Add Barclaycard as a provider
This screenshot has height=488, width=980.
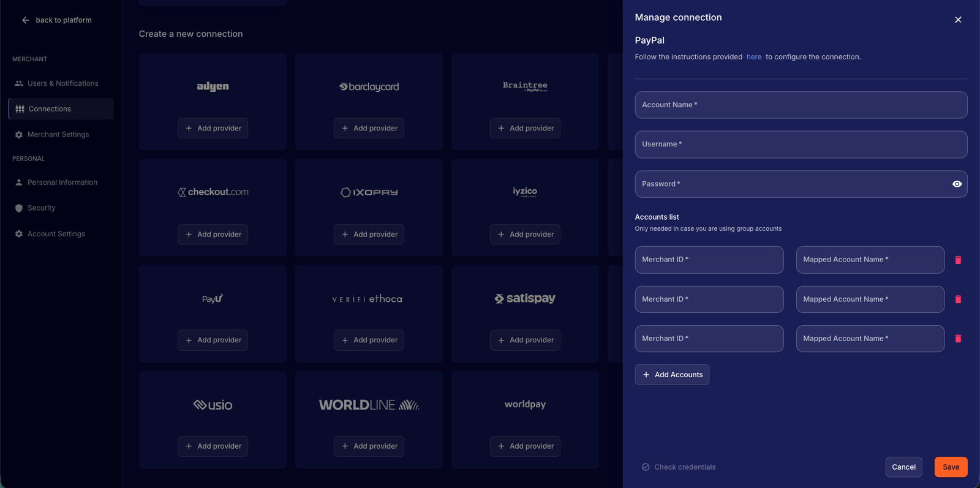[x=369, y=129]
